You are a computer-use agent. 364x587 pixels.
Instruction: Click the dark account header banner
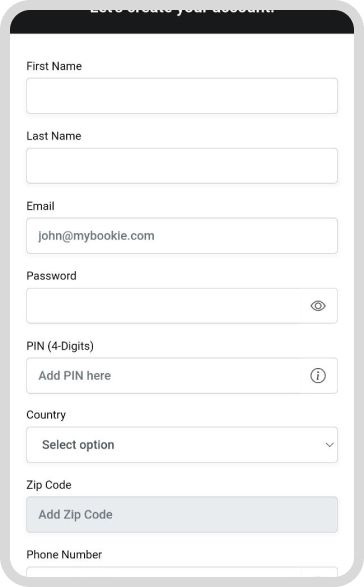coord(182,21)
